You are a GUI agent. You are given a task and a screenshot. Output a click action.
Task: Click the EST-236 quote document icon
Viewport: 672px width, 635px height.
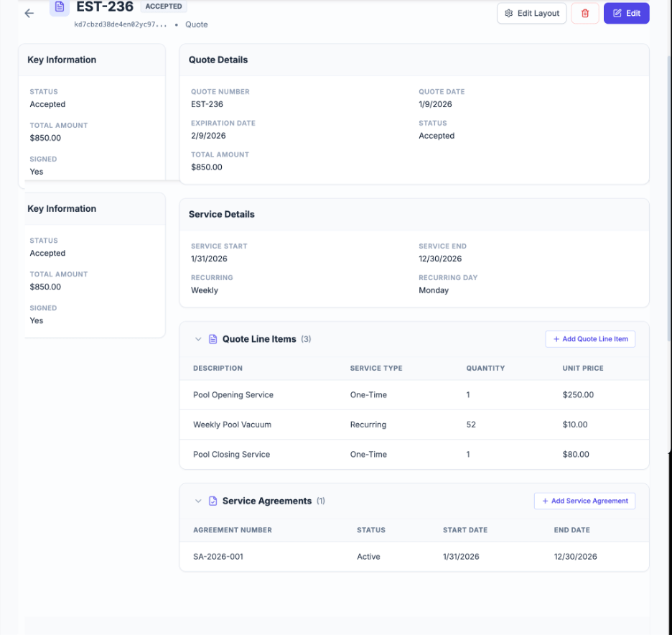[x=60, y=7]
